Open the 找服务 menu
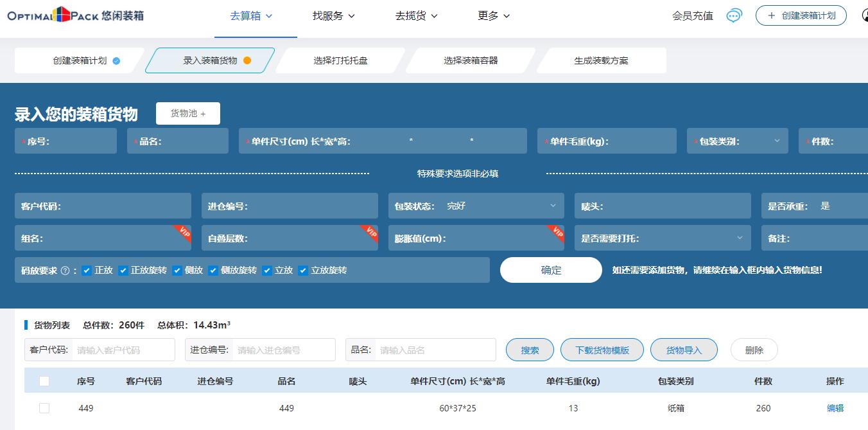 click(x=333, y=16)
